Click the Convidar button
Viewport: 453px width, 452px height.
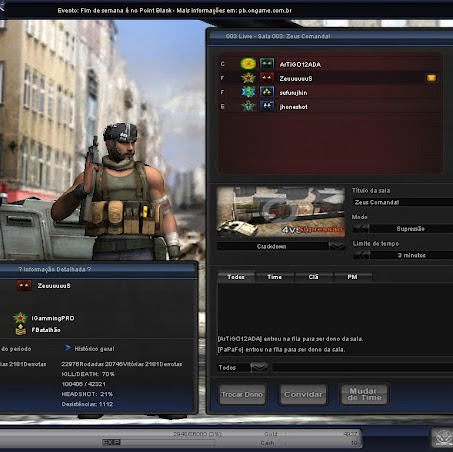coord(303,395)
